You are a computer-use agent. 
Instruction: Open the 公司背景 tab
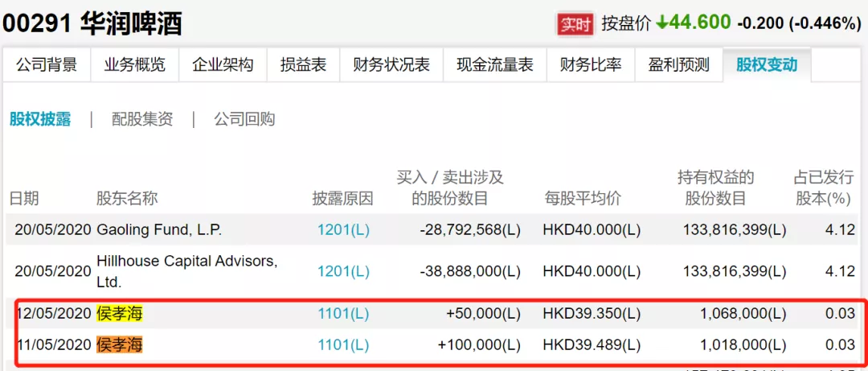[47, 65]
